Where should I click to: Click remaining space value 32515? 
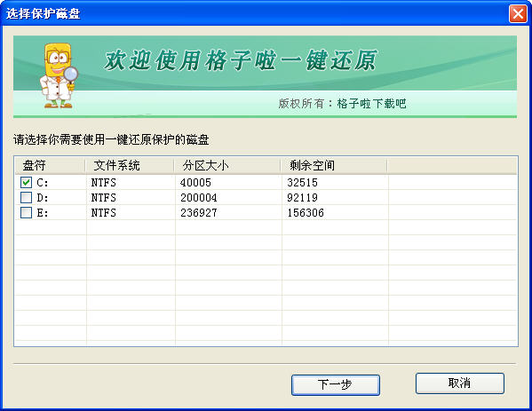tap(302, 183)
